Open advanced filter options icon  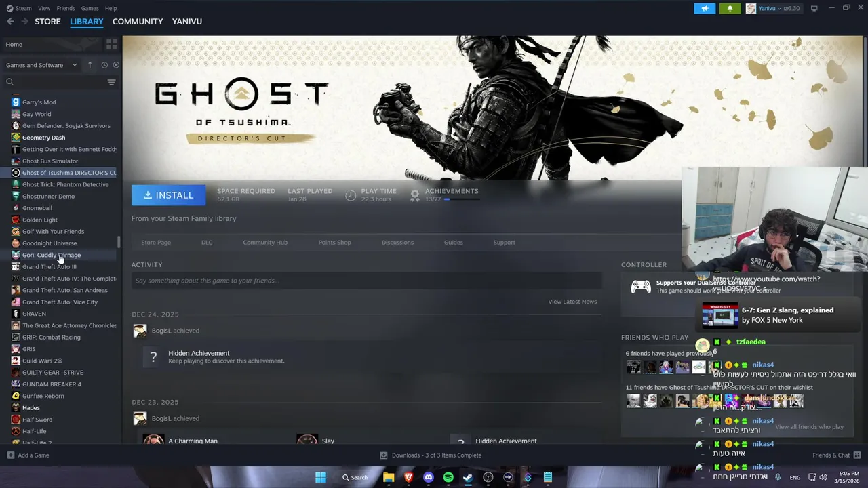pos(111,82)
